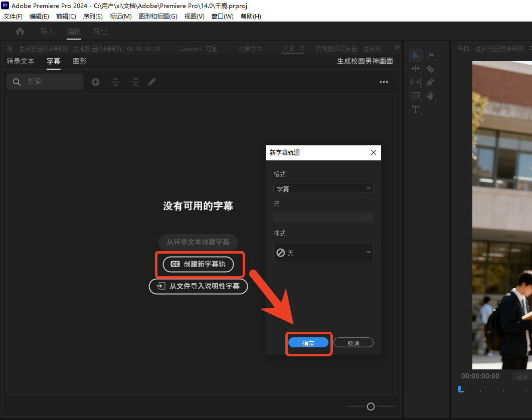The width and height of the screenshot is (532, 420).
Task: Select the Type tool
Action: [x=415, y=109]
